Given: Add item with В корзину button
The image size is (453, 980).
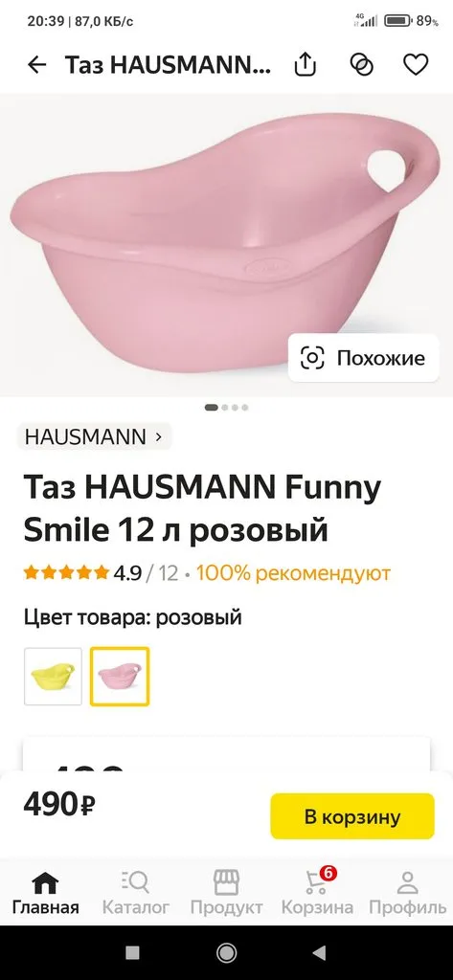Looking at the screenshot, I should [x=352, y=816].
